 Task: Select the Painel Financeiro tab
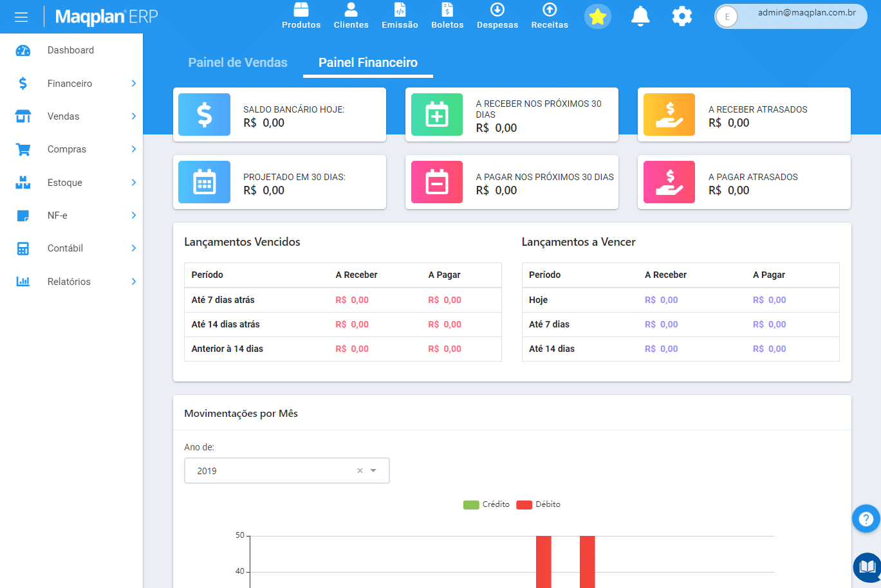(368, 62)
